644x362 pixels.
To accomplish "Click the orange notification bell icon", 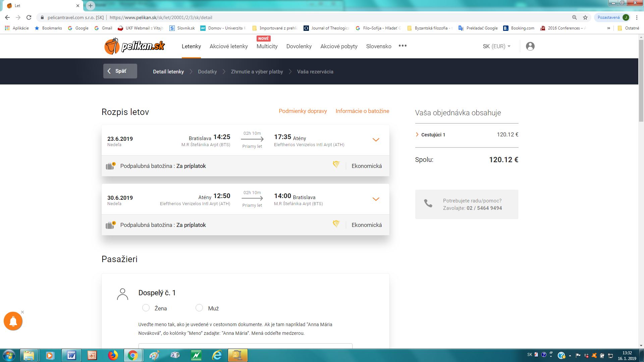I will pos(13,321).
